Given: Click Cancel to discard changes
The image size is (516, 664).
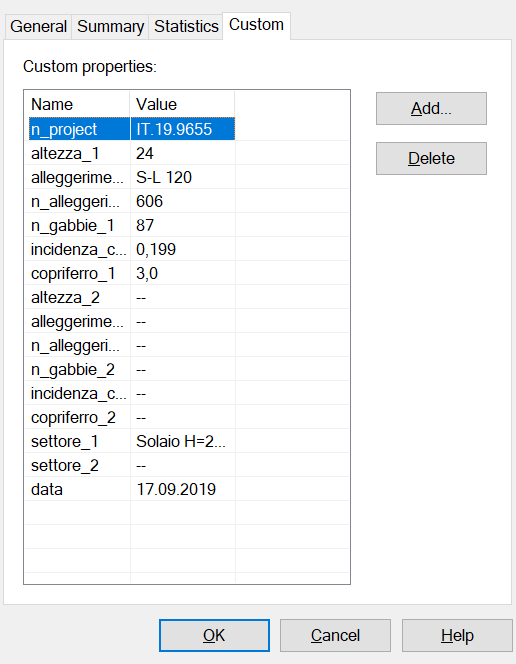Looking at the screenshot, I should point(335,635).
